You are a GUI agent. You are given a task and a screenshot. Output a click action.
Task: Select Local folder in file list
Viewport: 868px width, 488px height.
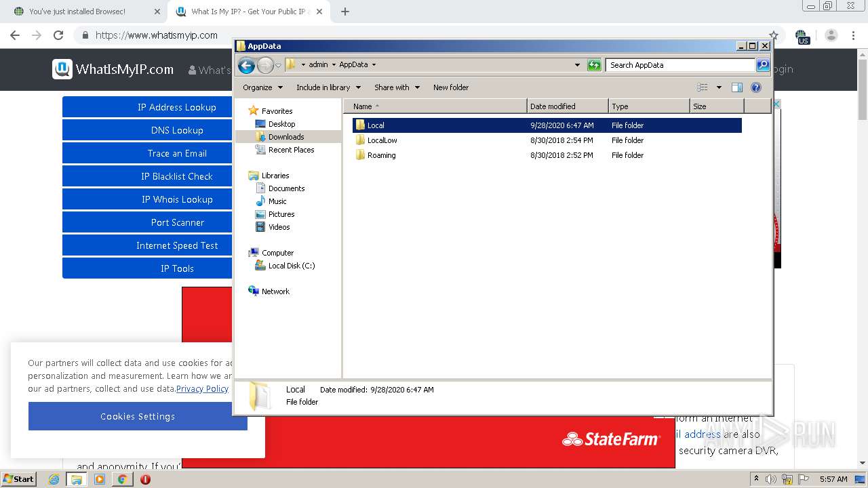547,125
